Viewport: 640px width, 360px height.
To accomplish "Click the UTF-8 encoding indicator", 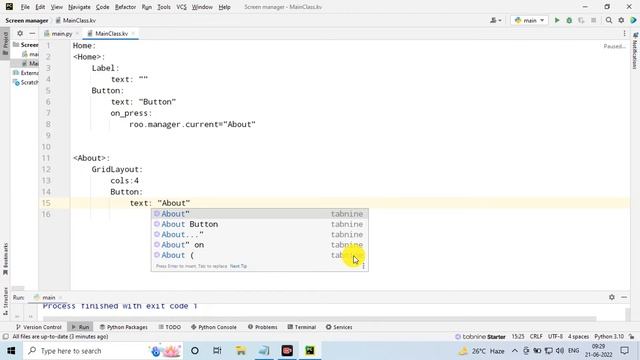I will (555, 337).
